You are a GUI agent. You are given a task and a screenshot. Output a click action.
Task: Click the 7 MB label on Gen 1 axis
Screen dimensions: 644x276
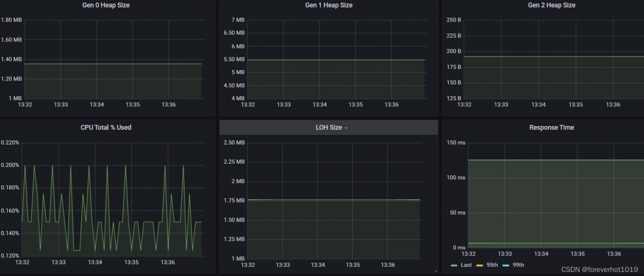point(238,20)
